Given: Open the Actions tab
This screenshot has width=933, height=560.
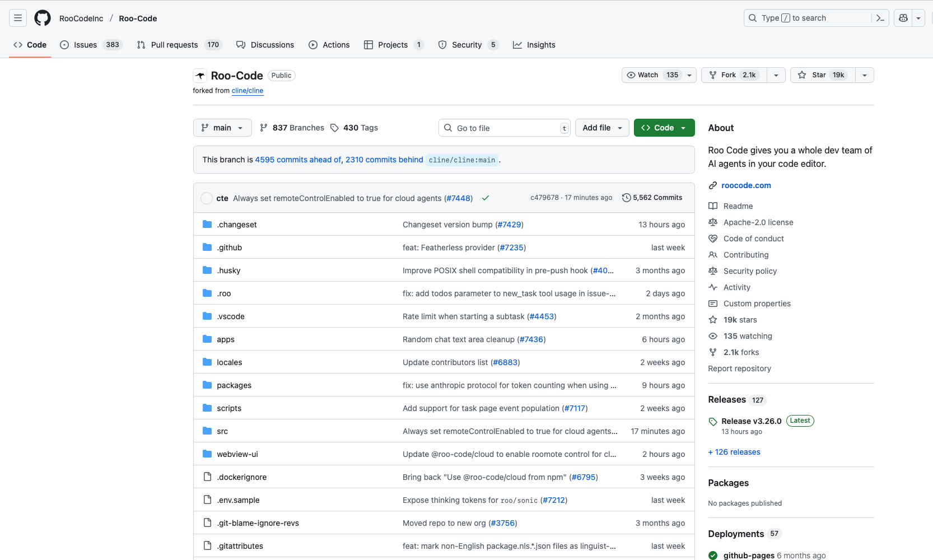Looking at the screenshot, I should 329,45.
